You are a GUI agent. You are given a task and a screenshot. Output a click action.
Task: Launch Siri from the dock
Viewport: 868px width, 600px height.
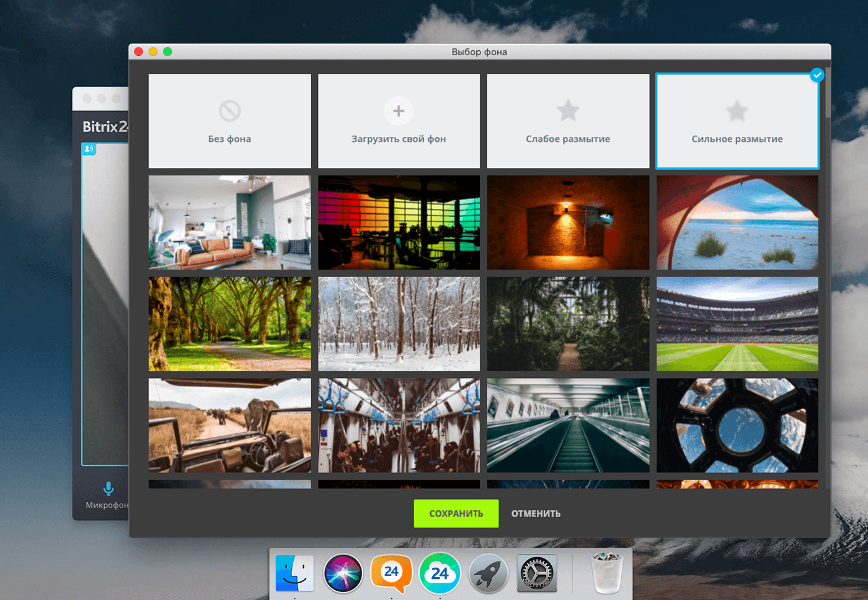pos(343,573)
